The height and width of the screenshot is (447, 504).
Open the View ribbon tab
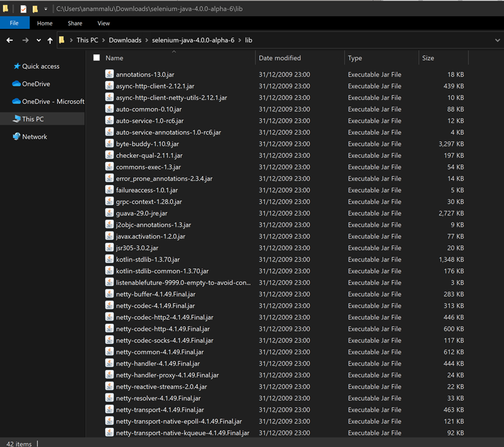pos(104,23)
